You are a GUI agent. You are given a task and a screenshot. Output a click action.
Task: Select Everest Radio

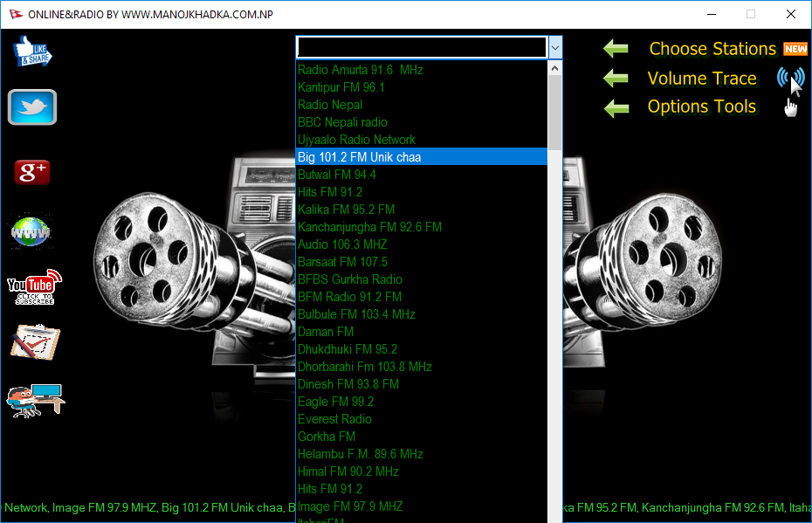coord(422,419)
